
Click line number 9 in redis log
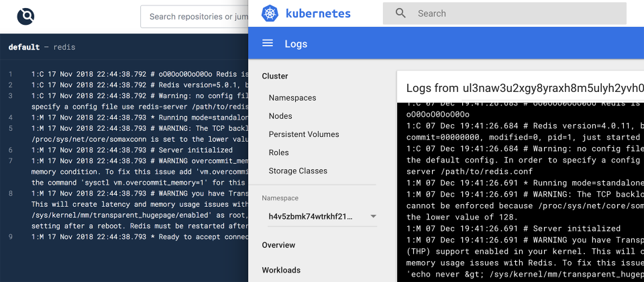click(11, 237)
